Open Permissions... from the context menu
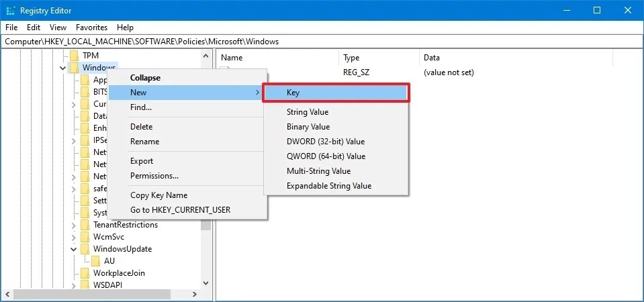Image resolution: width=644 pixels, height=302 pixels. point(188,176)
